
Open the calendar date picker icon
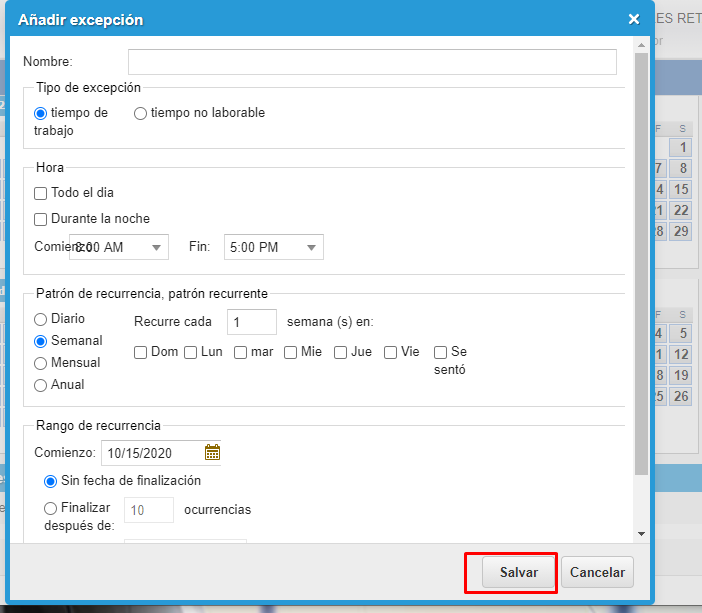(x=212, y=452)
